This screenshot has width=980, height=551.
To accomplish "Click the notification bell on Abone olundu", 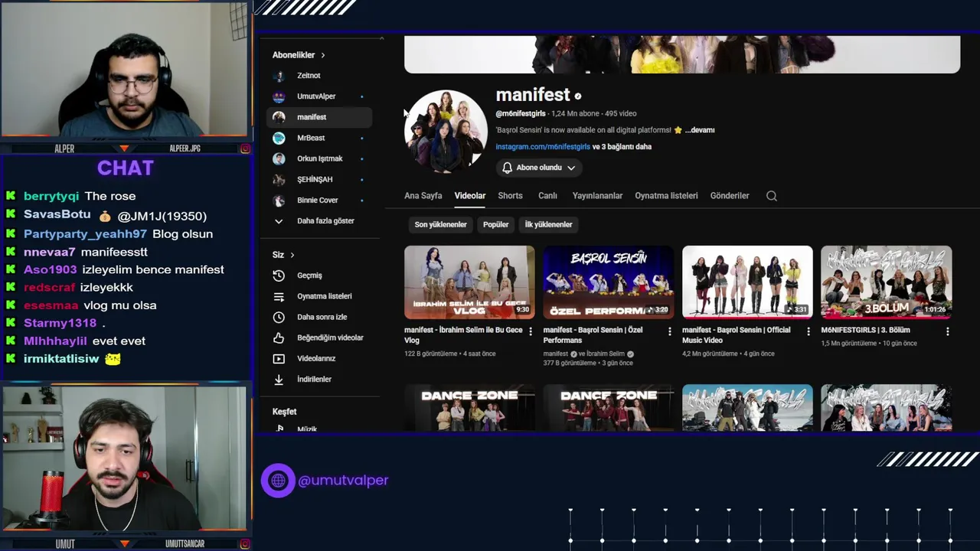I will [507, 168].
